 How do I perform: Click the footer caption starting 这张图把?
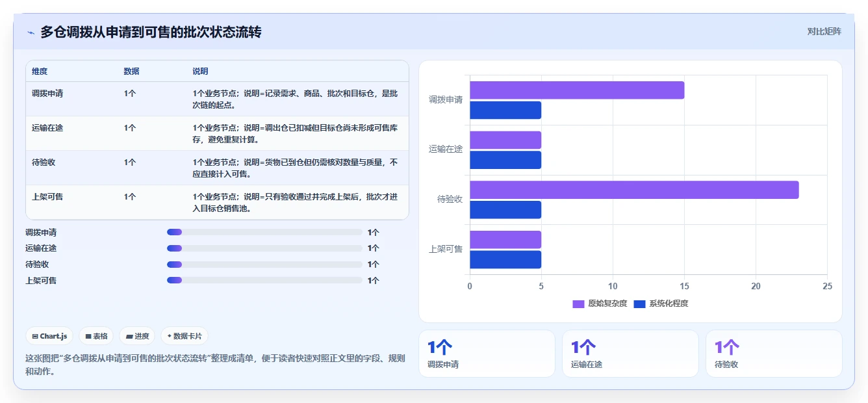(x=215, y=365)
